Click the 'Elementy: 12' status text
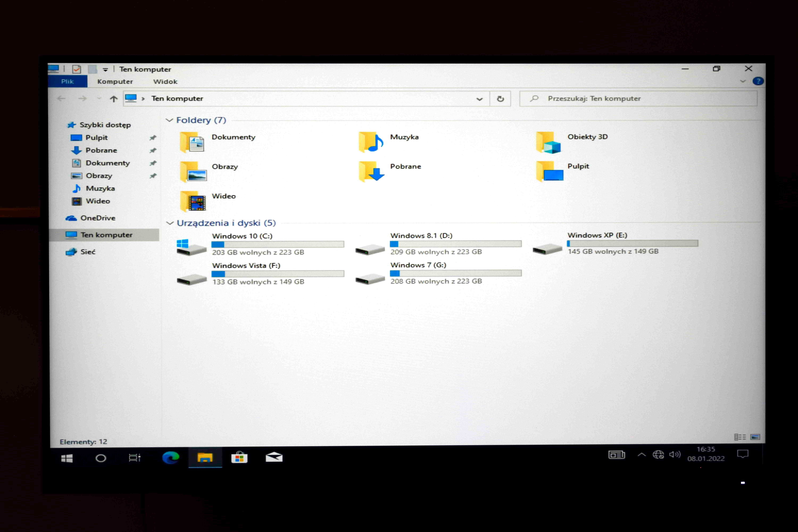Image resolution: width=798 pixels, height=532 pixels. [84, 442]
